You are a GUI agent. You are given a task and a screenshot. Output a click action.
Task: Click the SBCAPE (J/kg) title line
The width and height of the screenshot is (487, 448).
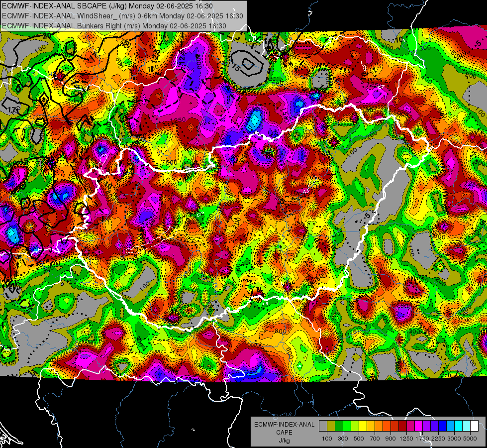pyautogui.click(x=107, y=6)
